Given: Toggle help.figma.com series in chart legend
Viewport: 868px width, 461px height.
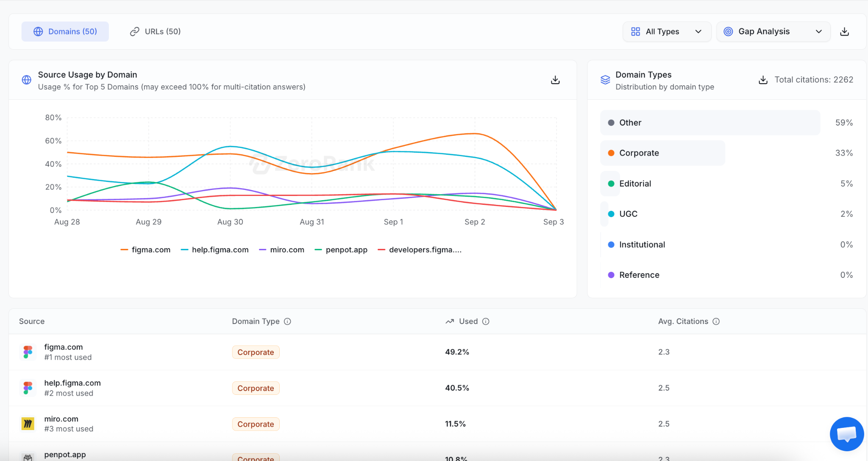Looking at the screenshot, I should point(214,250).
